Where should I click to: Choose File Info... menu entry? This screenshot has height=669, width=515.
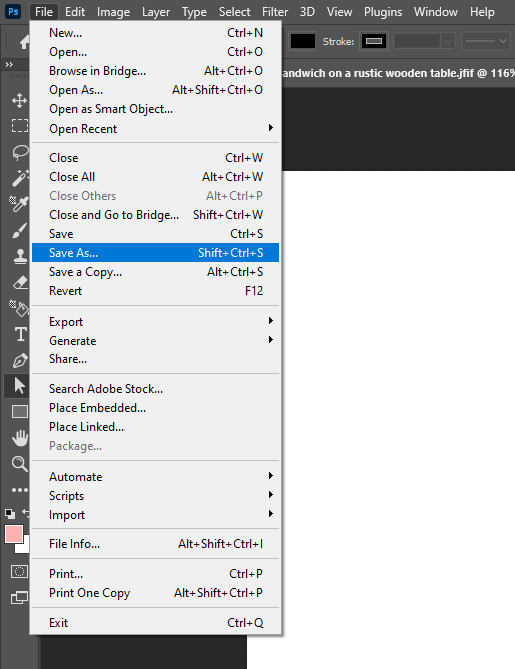click(x=155, y=544)
